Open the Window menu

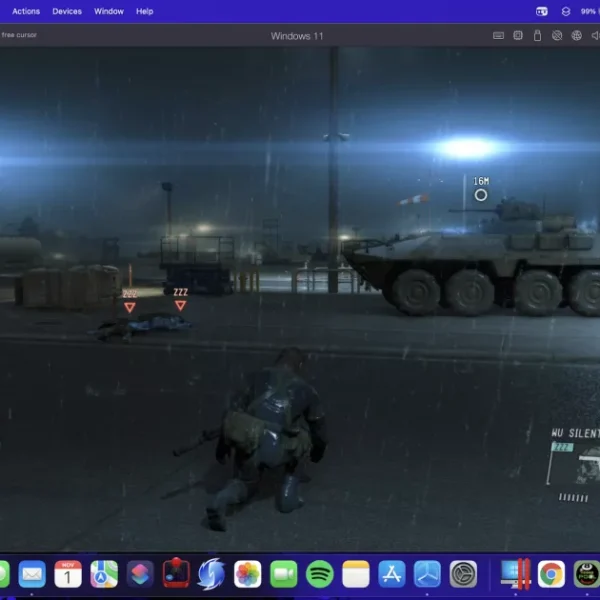coord(109,11)
